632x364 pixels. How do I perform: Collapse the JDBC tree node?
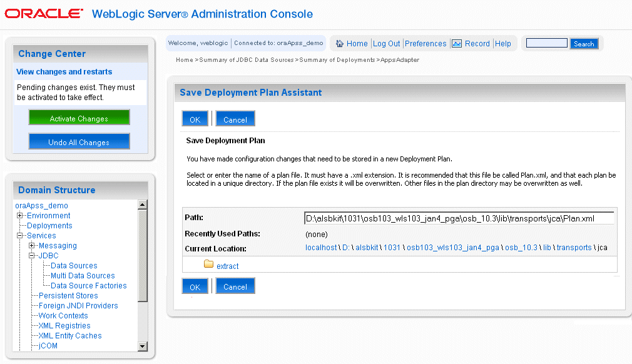coord(31,256)
